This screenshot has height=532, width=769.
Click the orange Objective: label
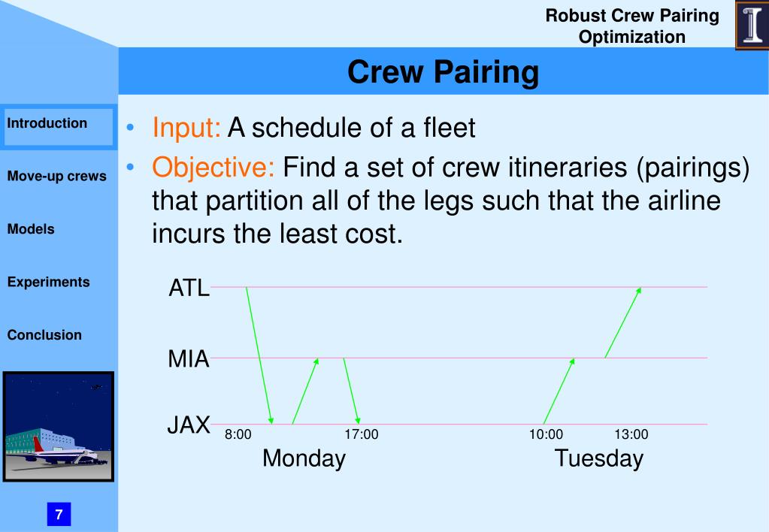(x=213, y=168)
